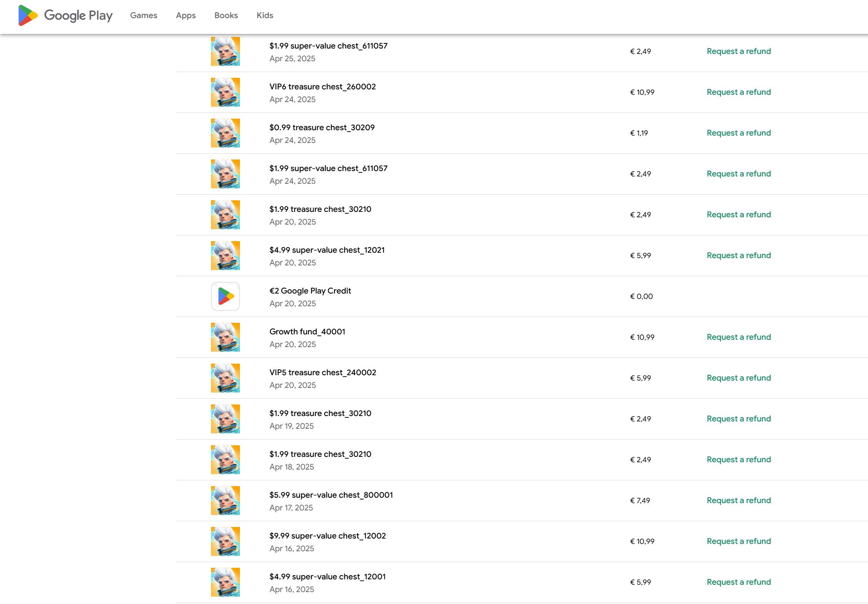
Task: Click the €2 Google Play Credit icon
Action: tap(225, 296)
